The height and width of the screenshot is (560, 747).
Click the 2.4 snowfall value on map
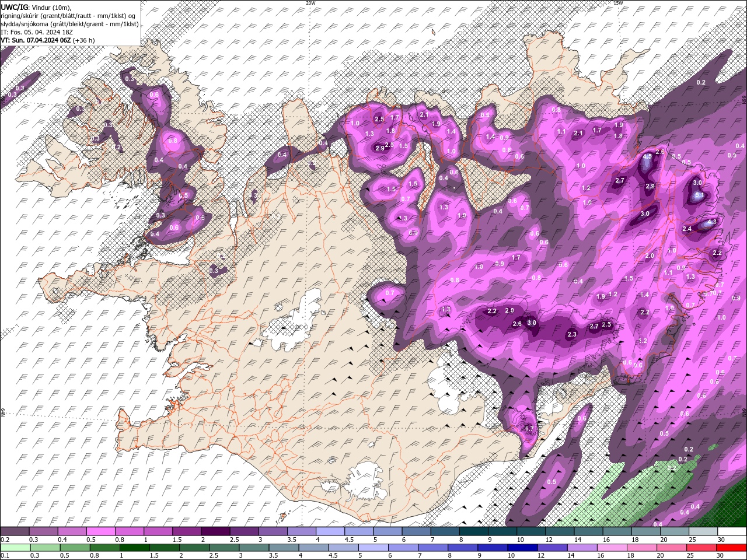coord(687,229)
